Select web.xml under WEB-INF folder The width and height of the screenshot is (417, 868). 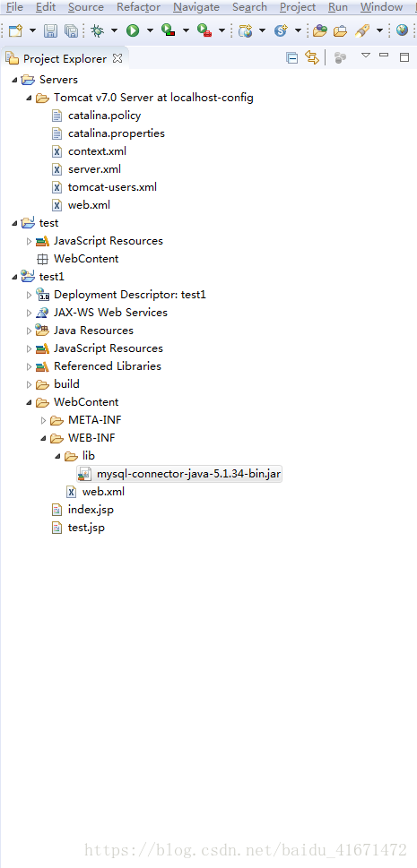tap(104, 492)
